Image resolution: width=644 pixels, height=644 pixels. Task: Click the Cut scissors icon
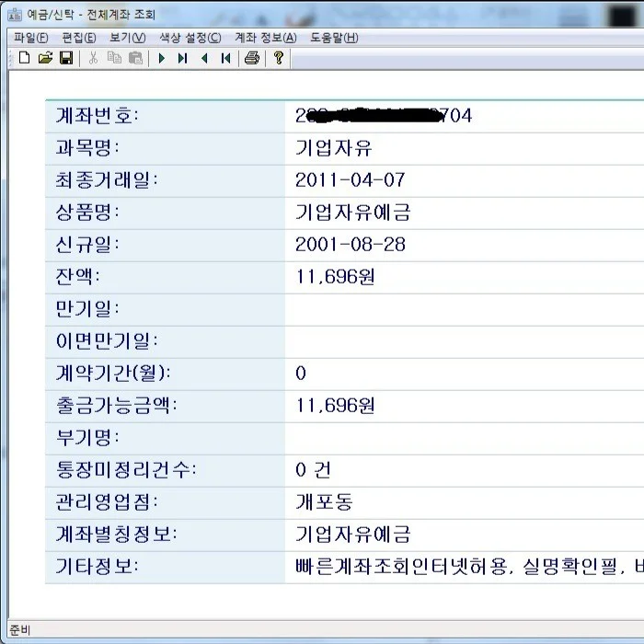(x=93, y=58)
